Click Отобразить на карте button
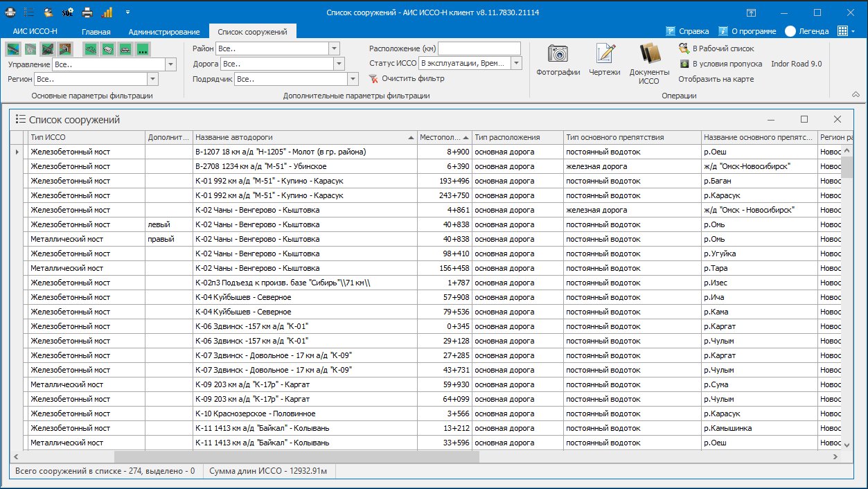868x489 pixels. point(716,79)
